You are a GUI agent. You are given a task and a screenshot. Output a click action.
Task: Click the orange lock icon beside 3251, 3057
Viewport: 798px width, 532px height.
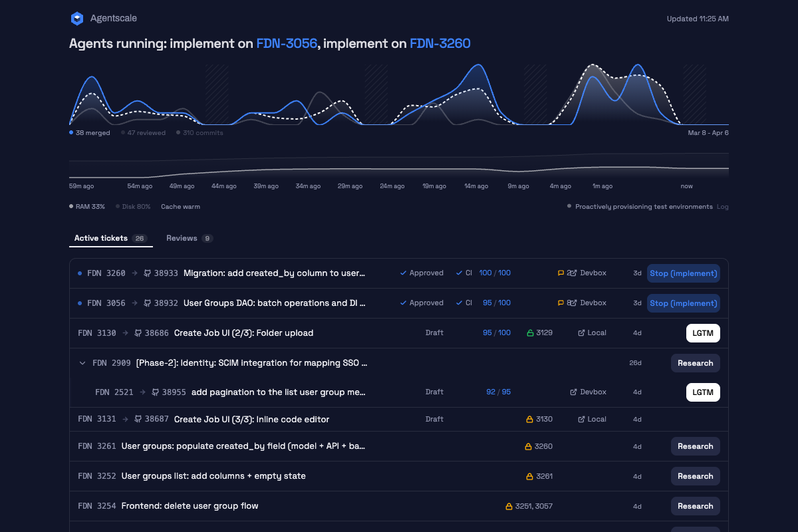(509, 506)
